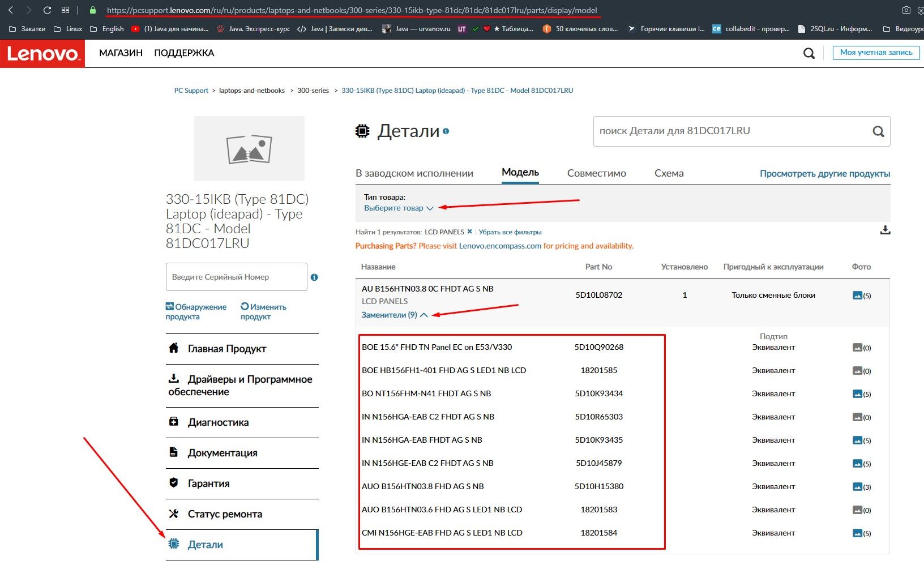
Task: Open the English bookmarks folder
Action: pyautogui.click(x=107, y=29)
